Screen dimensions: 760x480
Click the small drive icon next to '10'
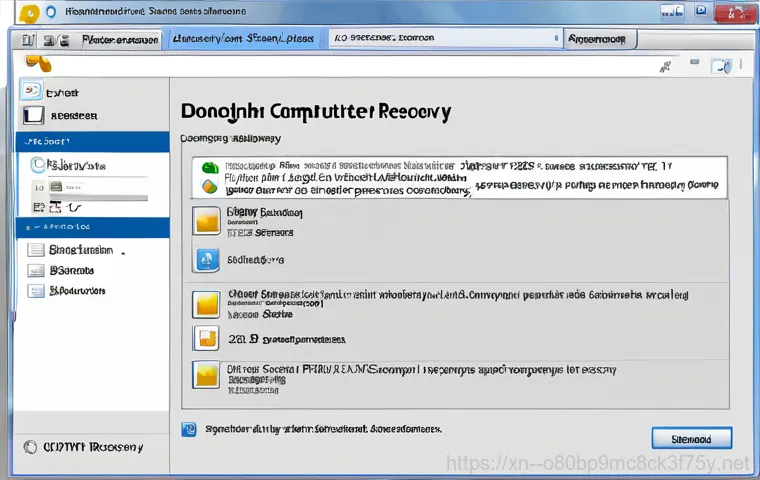tap(56, 187)
